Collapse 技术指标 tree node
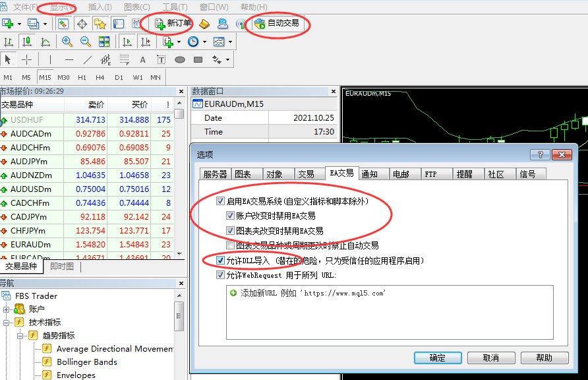Image resolution: width=588 pixels, height=380 pixels. point(6,323)
